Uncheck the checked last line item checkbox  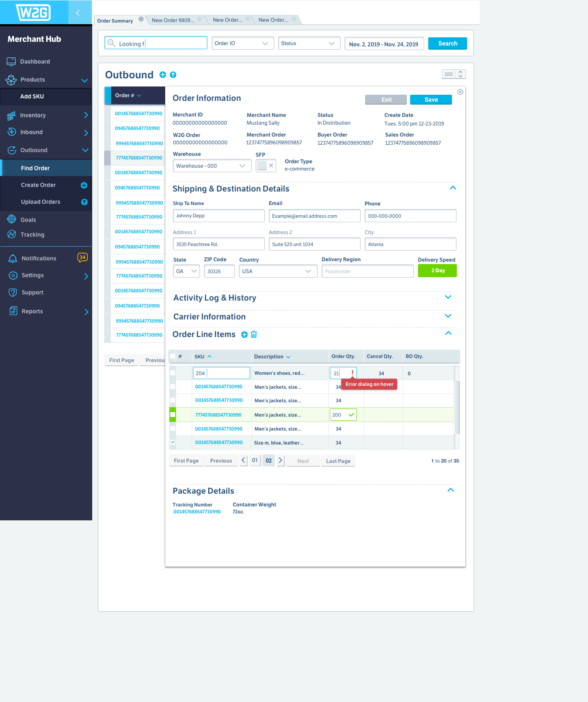173,442
